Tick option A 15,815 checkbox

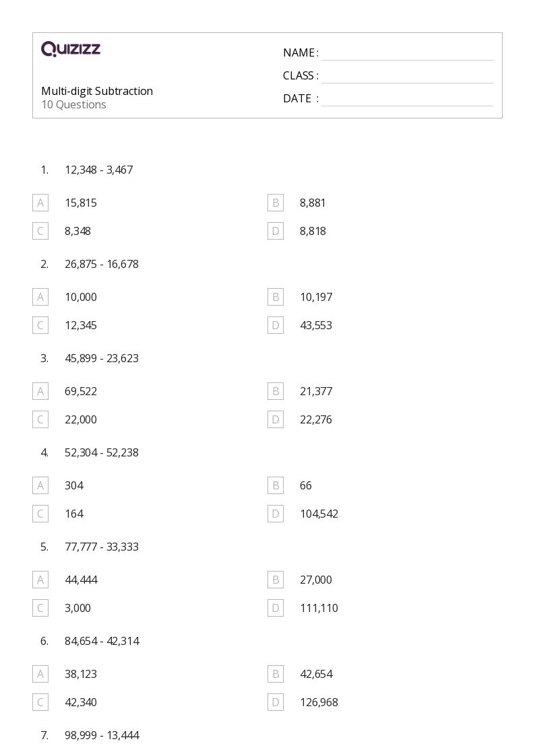click(x=40, y=203)
